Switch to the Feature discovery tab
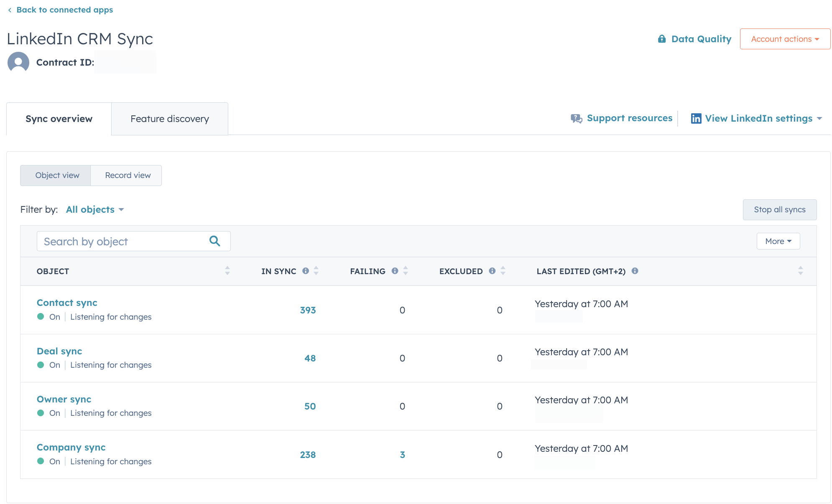 point(169,118)
